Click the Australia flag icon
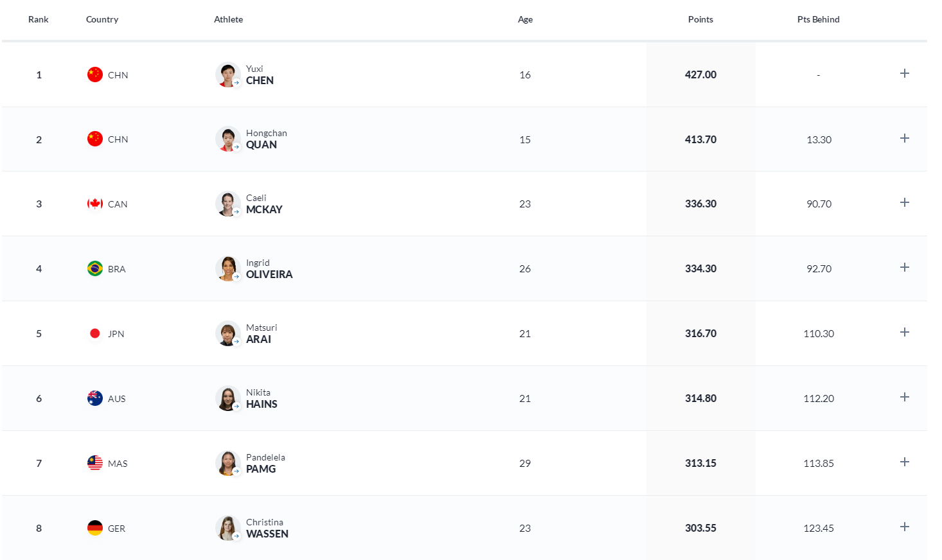This screenshot has width=942, height=560. pos(95,398)
